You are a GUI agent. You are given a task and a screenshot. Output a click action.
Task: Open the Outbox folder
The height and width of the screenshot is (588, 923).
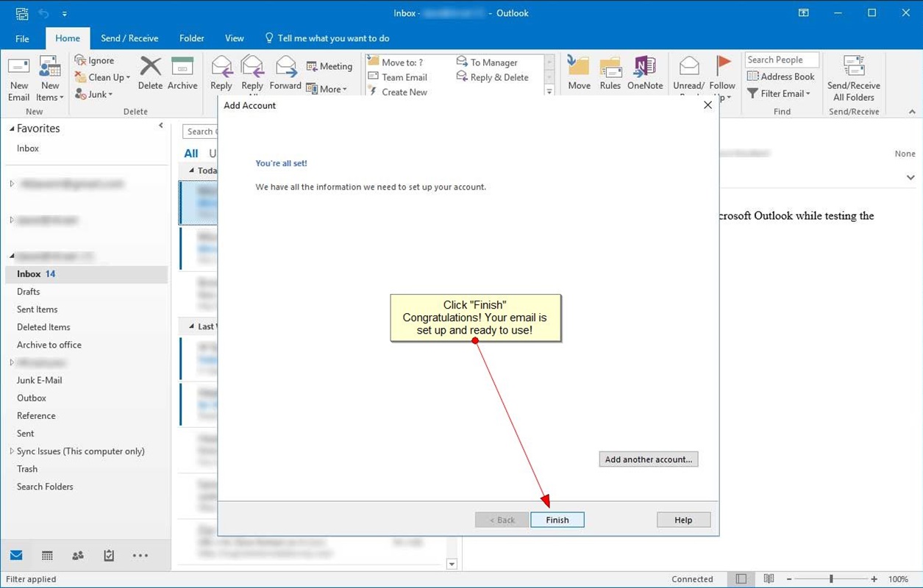[x=32, y=398]
